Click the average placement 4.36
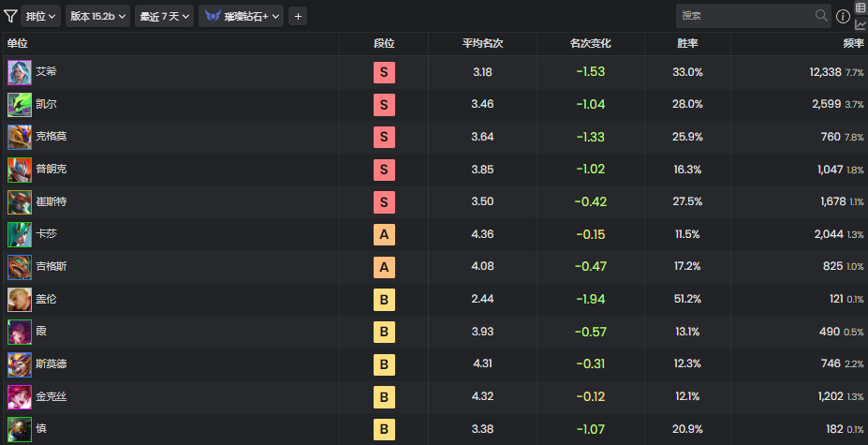This screenshot has height=445, width=868. (483, 234)
